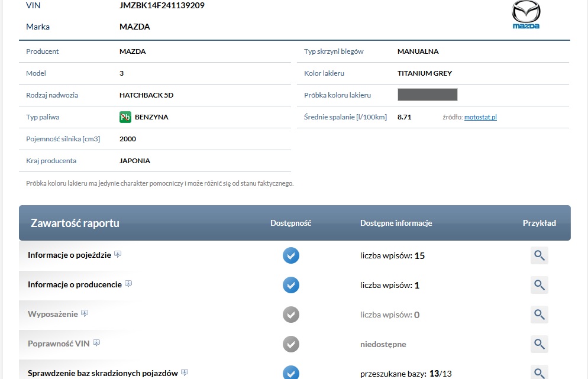The width and height of the screenshot is (588, 379).
Task: Click the Mazda brand logo
Action: [x=525, y=15]
